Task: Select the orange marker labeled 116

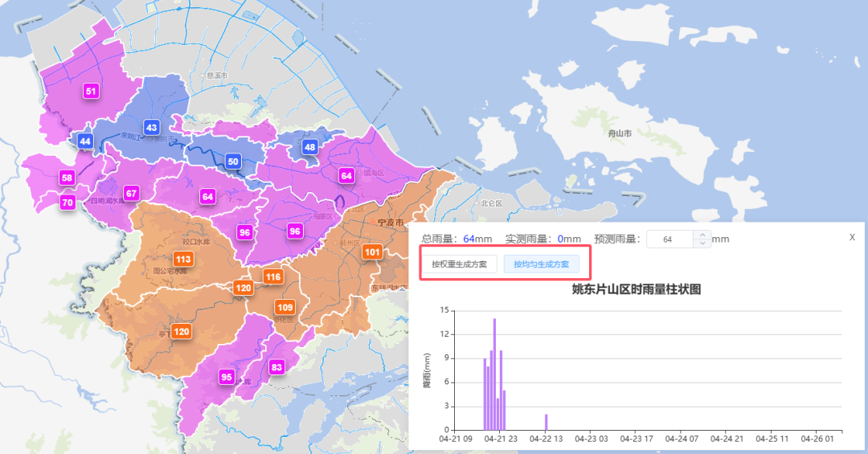Action: coord(273,277)
